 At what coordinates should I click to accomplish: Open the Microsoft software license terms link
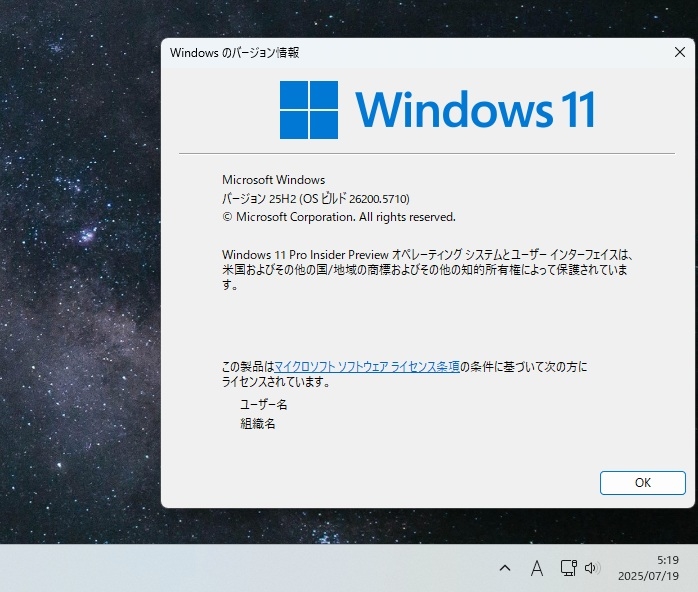[x=367, y=367]
